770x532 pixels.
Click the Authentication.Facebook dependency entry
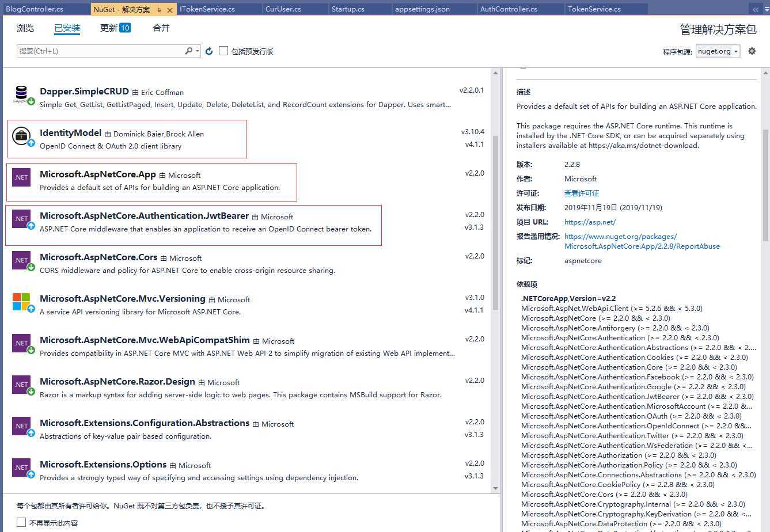638,377
